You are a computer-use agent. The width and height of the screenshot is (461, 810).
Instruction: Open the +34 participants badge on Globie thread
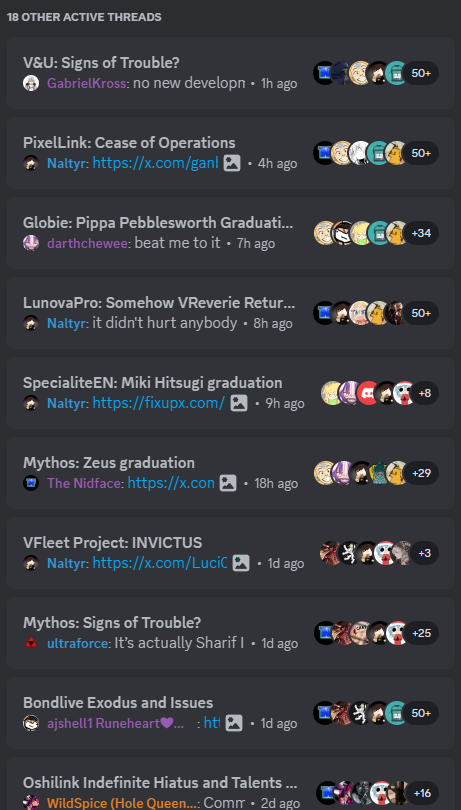[x=421, y=233]
